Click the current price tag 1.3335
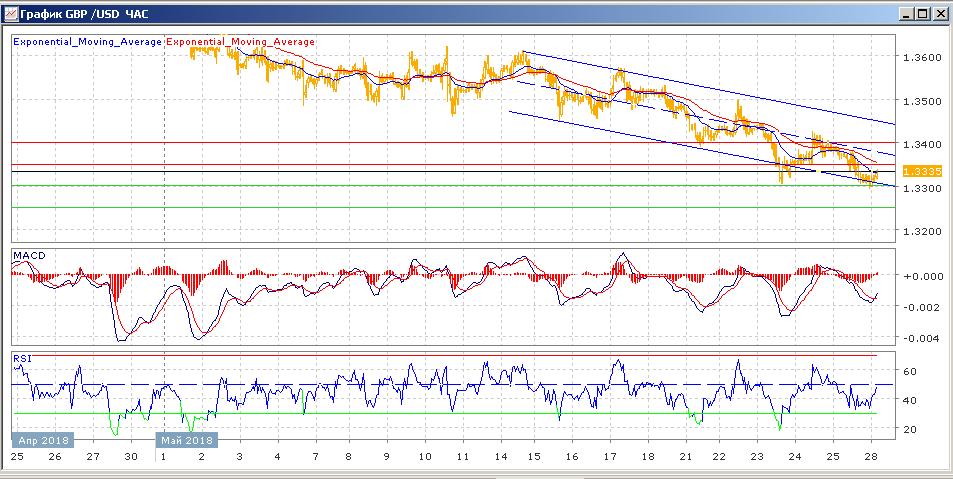 (922, 171)
